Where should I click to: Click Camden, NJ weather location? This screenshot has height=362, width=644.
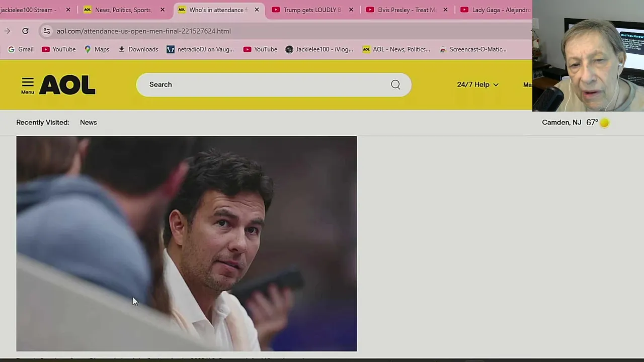[x=561, y=122]
